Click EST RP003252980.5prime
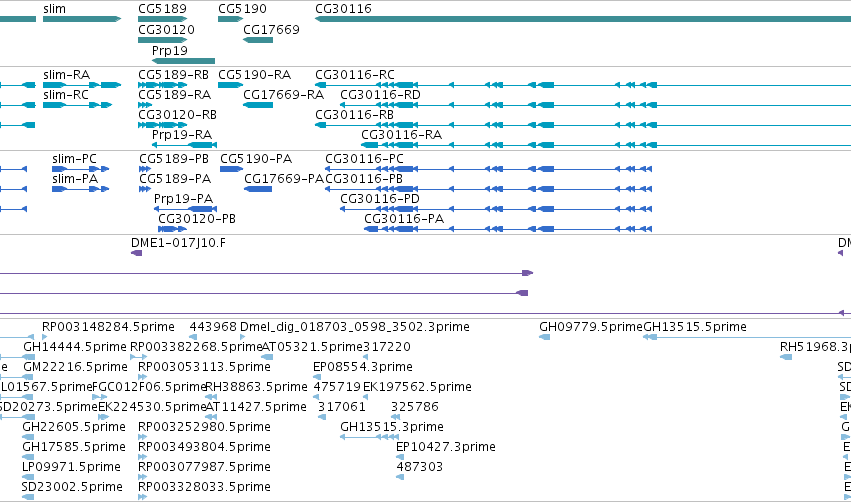Image resolution: width=851 pixels, height=502 pixels. pos(204,427)
